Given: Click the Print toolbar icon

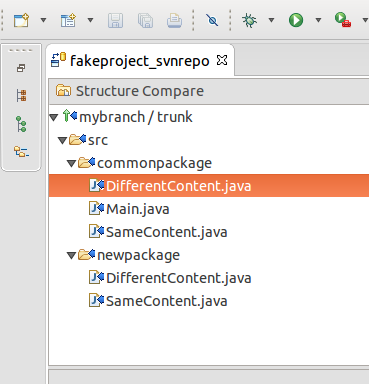Looking at the screenshot, I should (x=174, y=21).
